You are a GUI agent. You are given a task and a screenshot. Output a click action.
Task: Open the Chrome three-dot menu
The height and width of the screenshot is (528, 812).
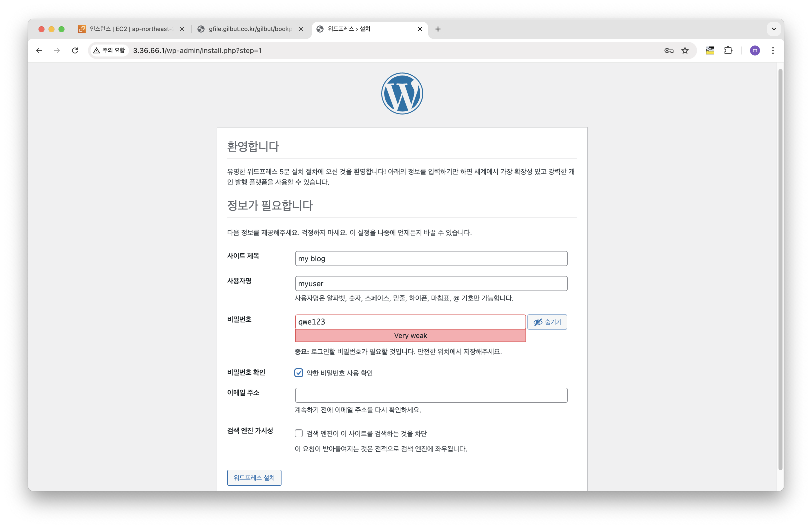[x=773, y=50]
